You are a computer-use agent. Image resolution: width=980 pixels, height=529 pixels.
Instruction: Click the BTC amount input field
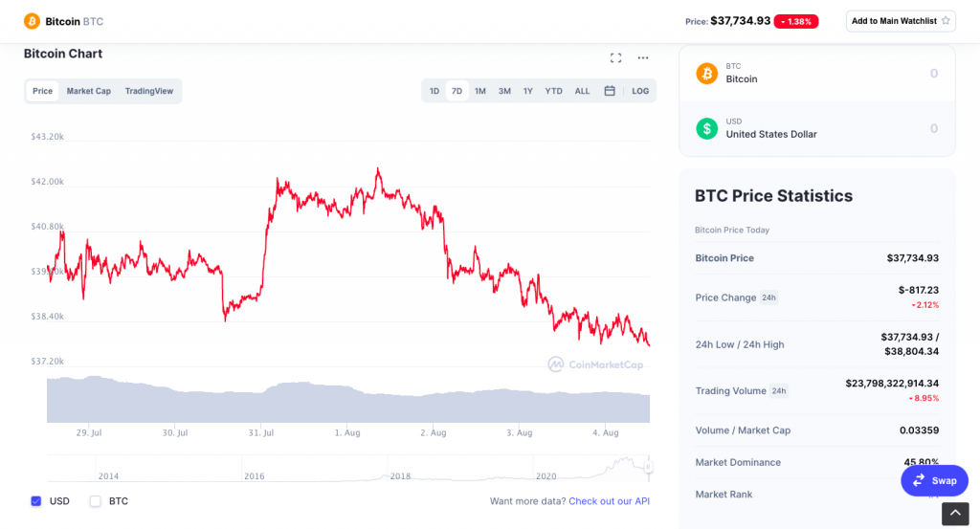point(934,73)
